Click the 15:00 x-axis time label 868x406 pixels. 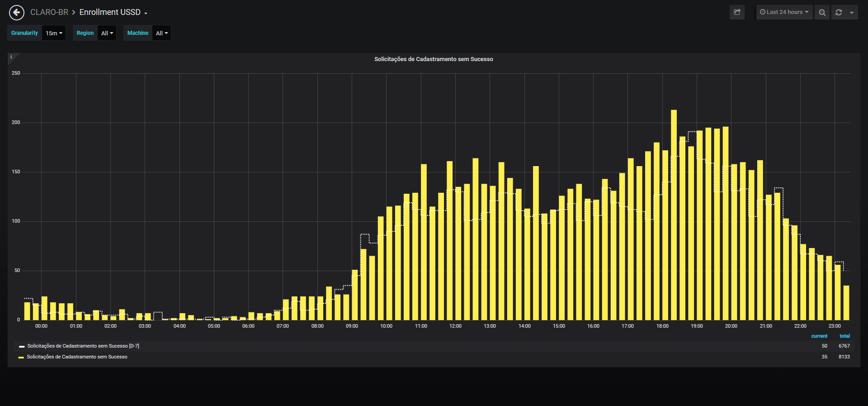tap(559, 326)
